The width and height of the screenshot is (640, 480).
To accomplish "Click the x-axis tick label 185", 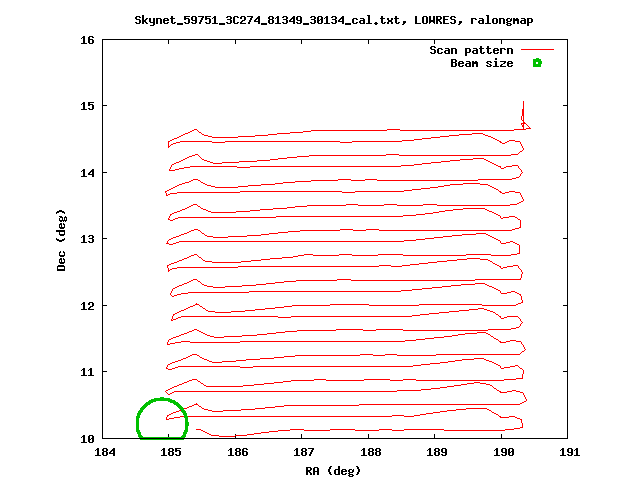I will tap(171, 452).
